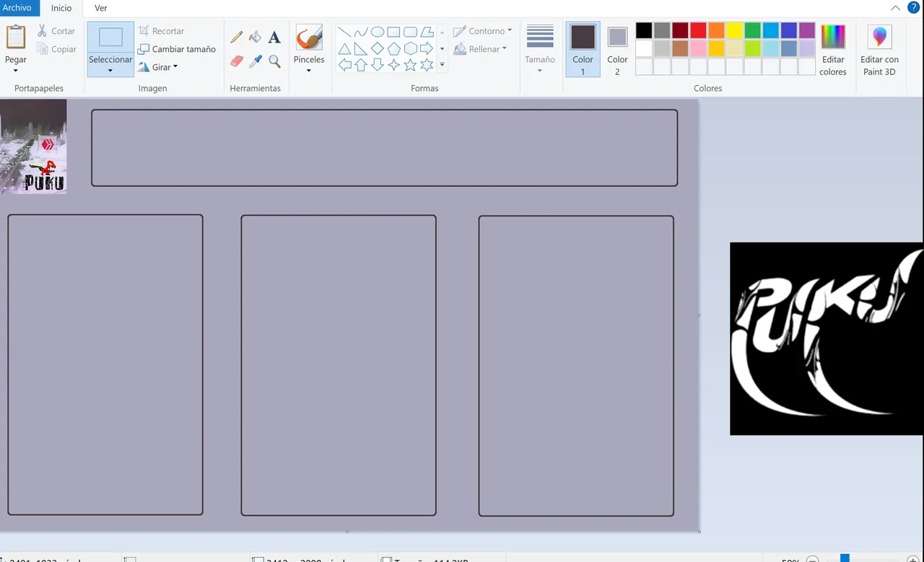Viewport: 924px width, 562px height.
Task: Expand the Pegar dropdown arrow
Action: pos(16,71)
